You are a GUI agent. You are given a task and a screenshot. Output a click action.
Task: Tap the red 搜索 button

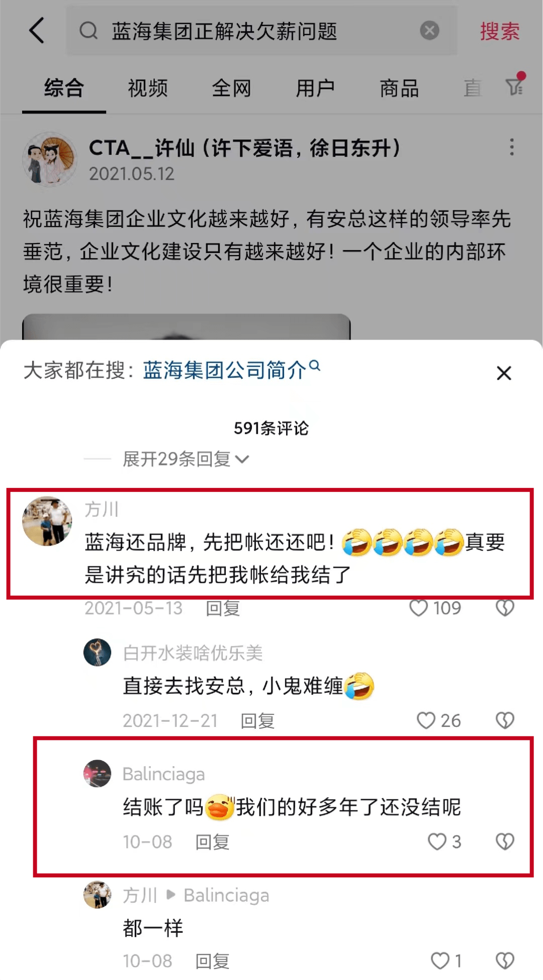point(499,31)
